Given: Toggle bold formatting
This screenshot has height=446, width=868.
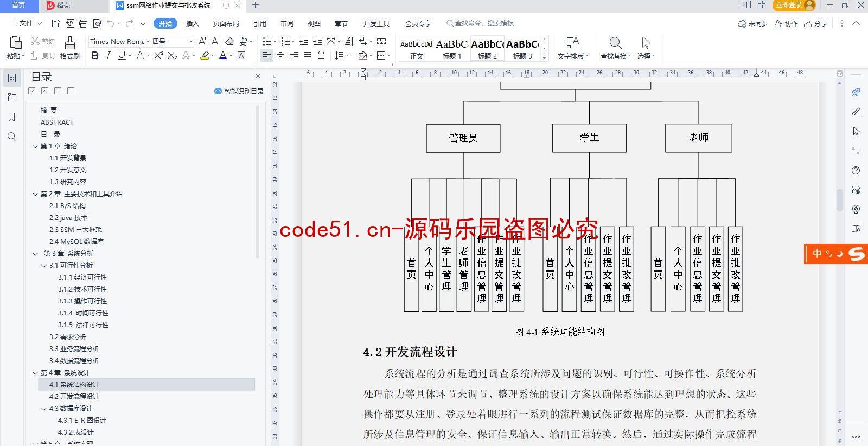Looking at the screenshot, I should tap(95, 55).
